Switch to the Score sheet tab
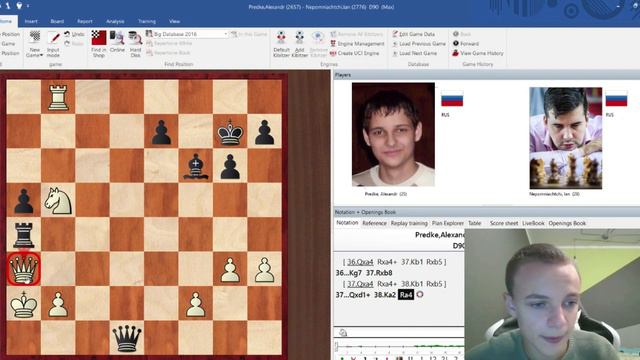Screen dimensions: 640x360 [x=504, y=223]
